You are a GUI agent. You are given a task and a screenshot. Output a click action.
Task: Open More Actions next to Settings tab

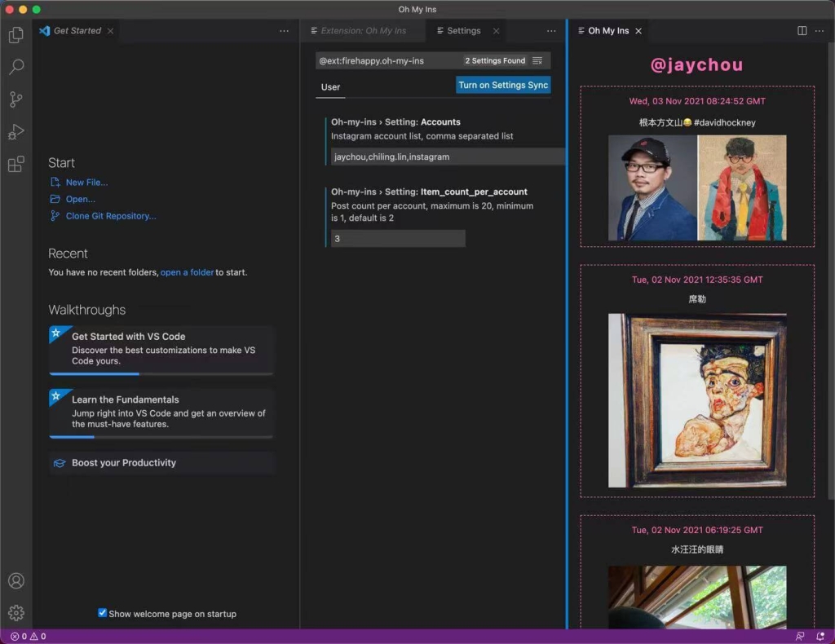pos(551,30)
